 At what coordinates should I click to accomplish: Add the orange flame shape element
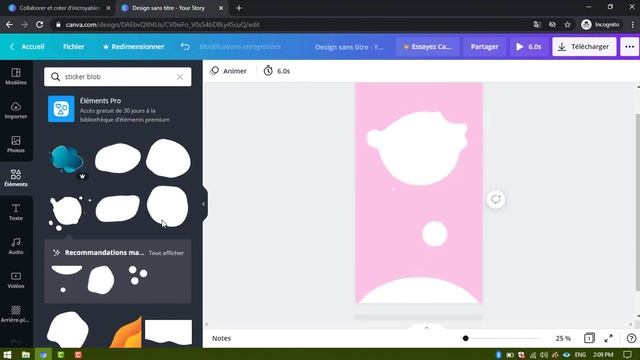pyautogui.click(x=127, y=331)
